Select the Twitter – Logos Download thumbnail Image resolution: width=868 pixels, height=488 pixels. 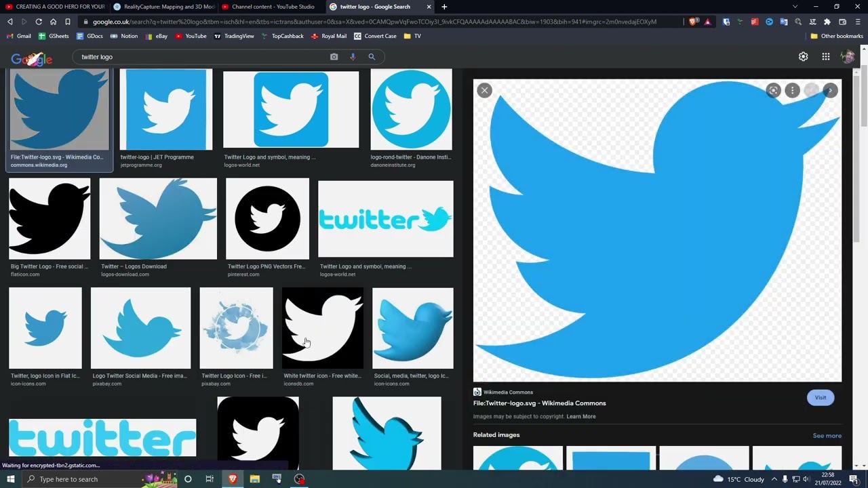158,219
